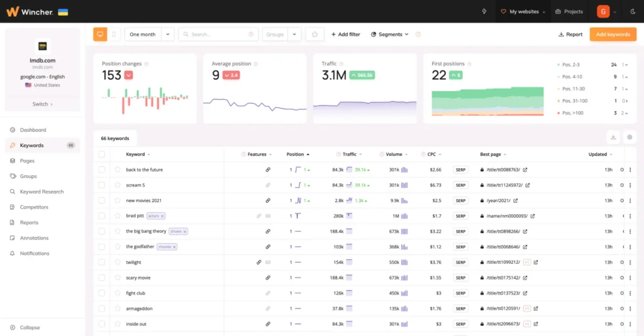The width and height of the screenshot is (644, 336).
Task: Click the download export icon above table
Action: (614, 138)
